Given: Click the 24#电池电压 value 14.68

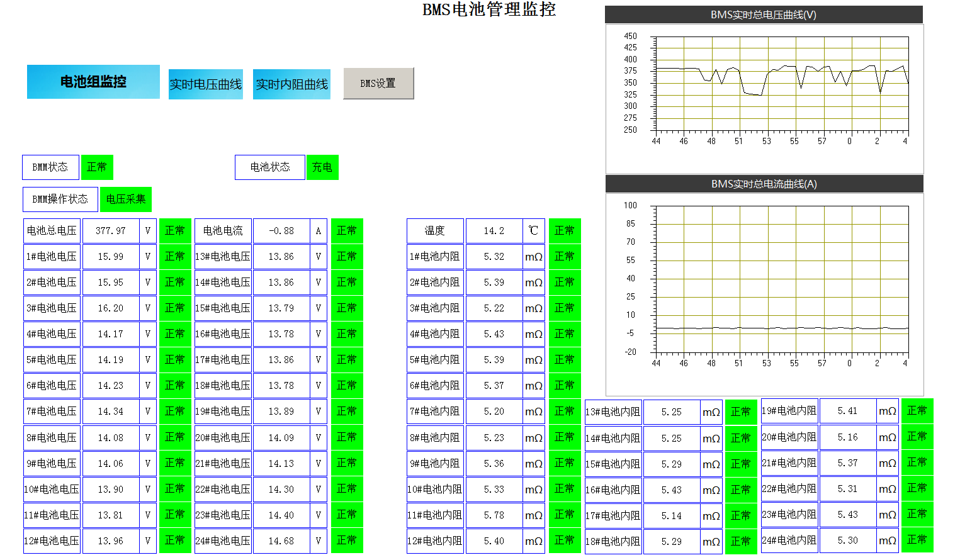Looking at the screenshot, I should click(281, 541).
